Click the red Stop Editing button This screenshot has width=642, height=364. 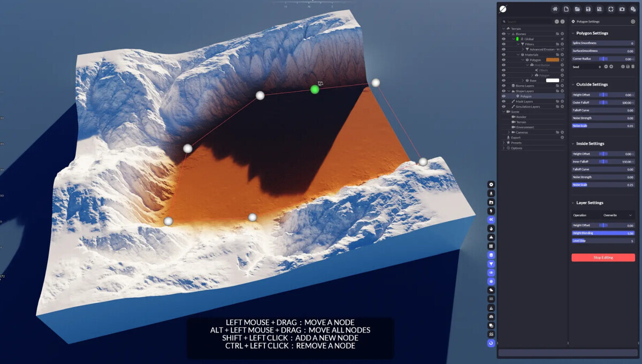[x=603, y=258]
